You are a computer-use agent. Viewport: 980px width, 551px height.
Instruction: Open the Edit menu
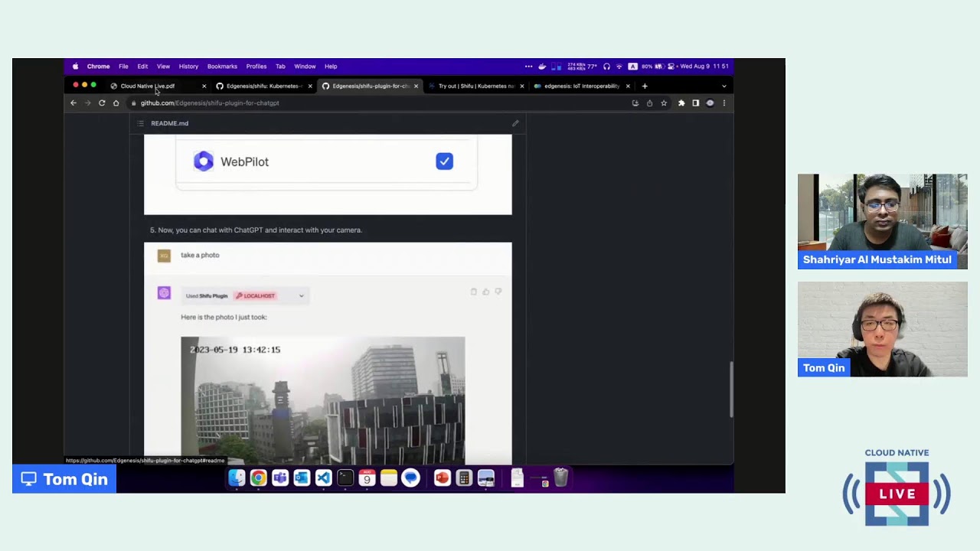click(x=142, y=67)
